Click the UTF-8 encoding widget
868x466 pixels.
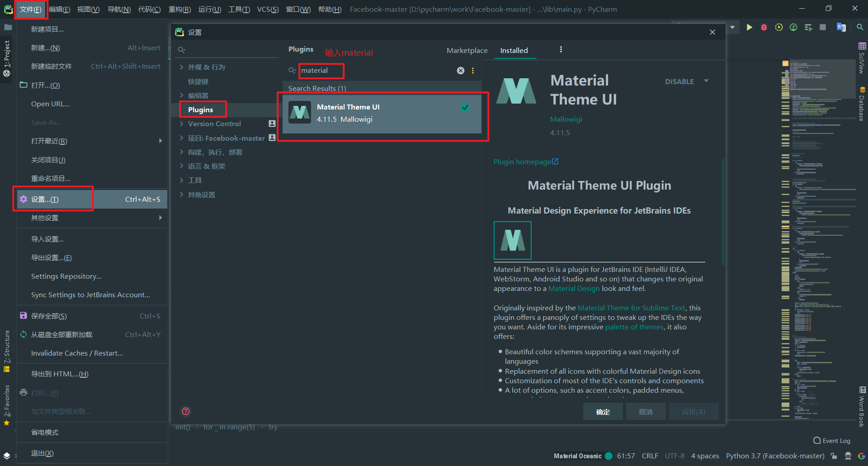point(675,456)
